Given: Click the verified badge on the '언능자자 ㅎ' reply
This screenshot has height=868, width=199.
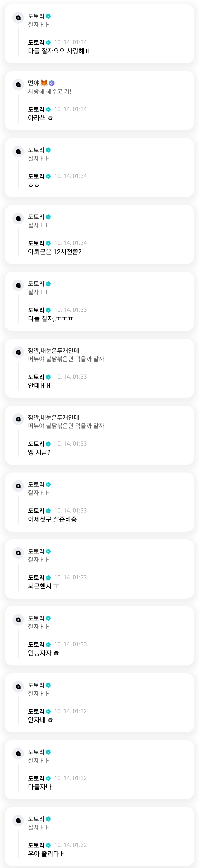Looking at the screenshot, I should [48, 645].
